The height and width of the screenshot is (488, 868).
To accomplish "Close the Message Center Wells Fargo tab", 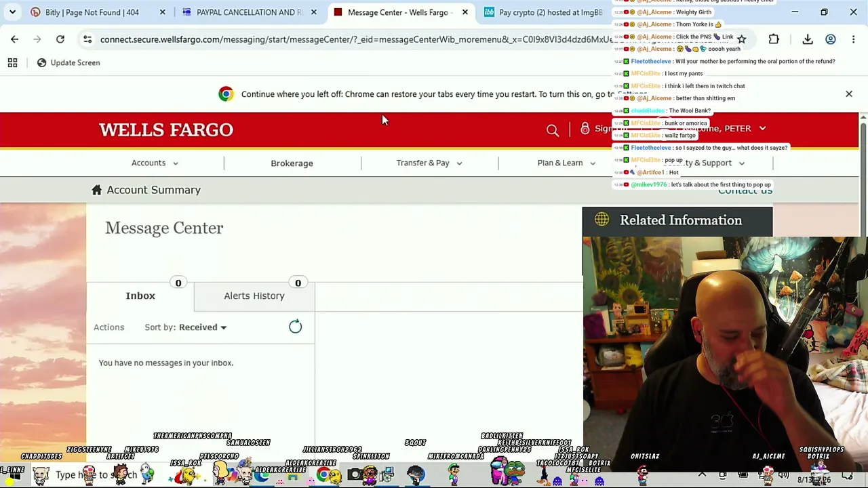I will click(465, 12).
